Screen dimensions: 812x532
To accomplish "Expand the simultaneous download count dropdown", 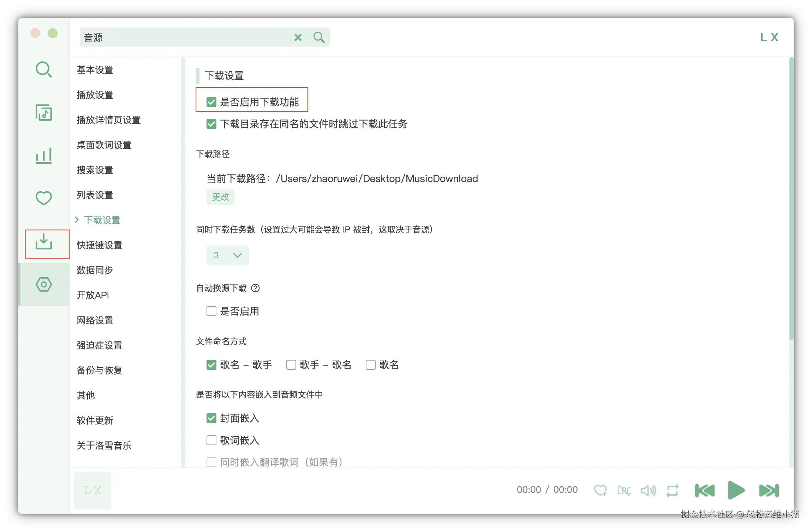I will pyautogui.click(x=228, y=255).
